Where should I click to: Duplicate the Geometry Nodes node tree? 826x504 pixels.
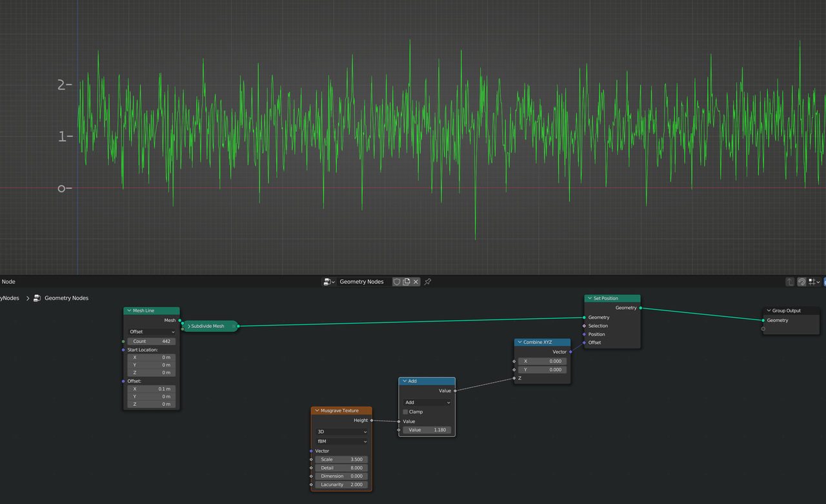coord(407,282)
